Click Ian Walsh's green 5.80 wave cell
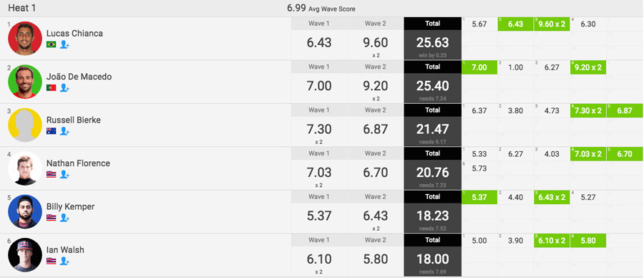This screenshot has height=278, width=644. 588,241
